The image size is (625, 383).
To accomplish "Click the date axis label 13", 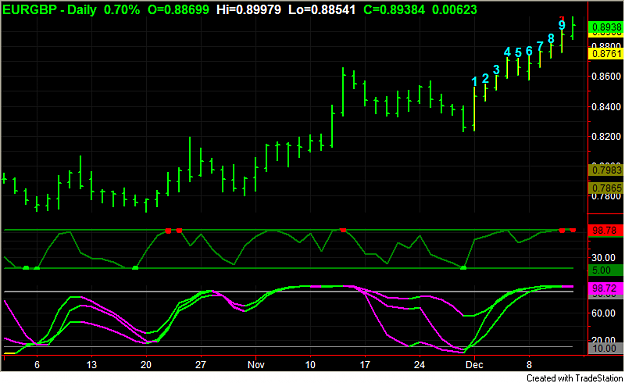I will tap(91, 365).
